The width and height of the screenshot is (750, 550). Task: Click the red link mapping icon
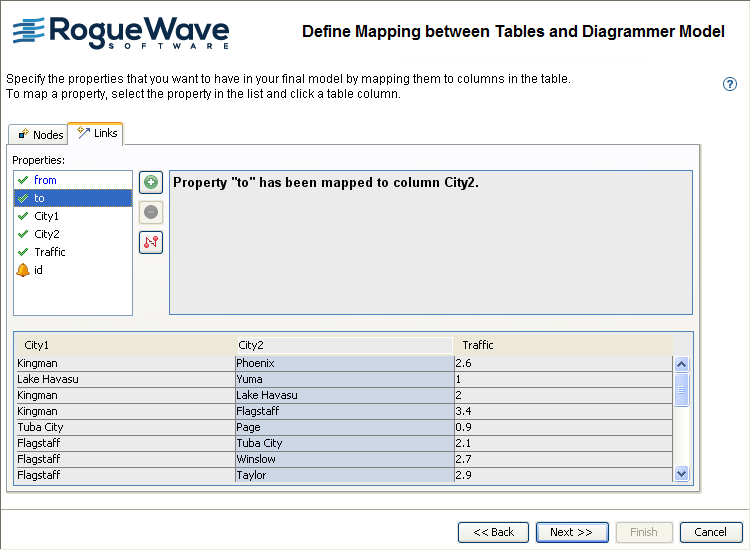(x=150, y=242)
